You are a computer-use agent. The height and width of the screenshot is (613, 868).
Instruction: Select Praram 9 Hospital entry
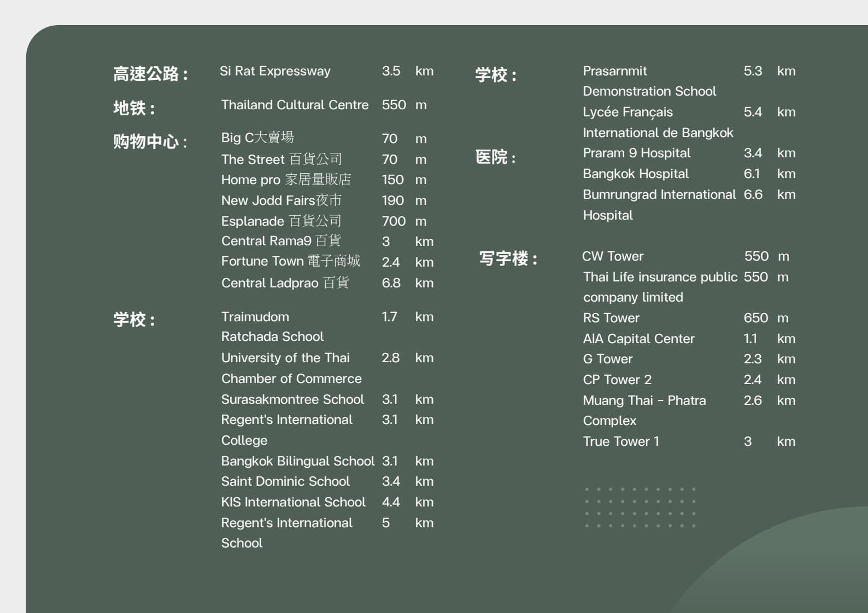pos(637,153)
